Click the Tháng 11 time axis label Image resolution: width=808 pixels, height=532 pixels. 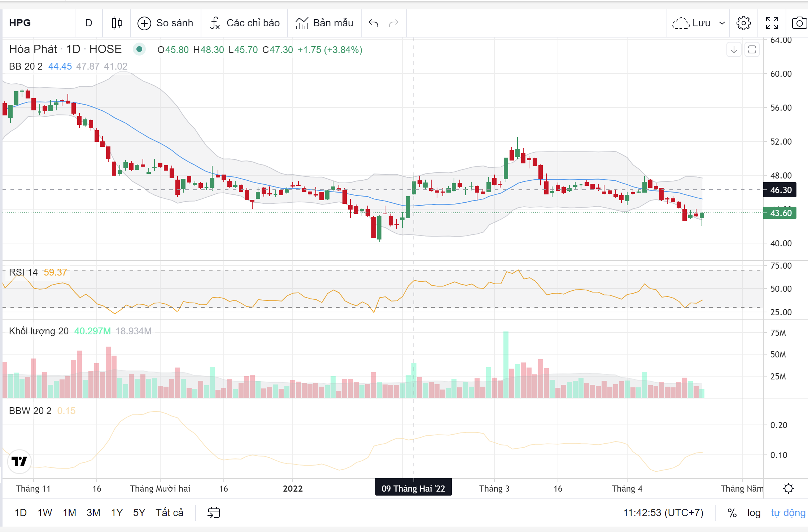tap(33, 489)
